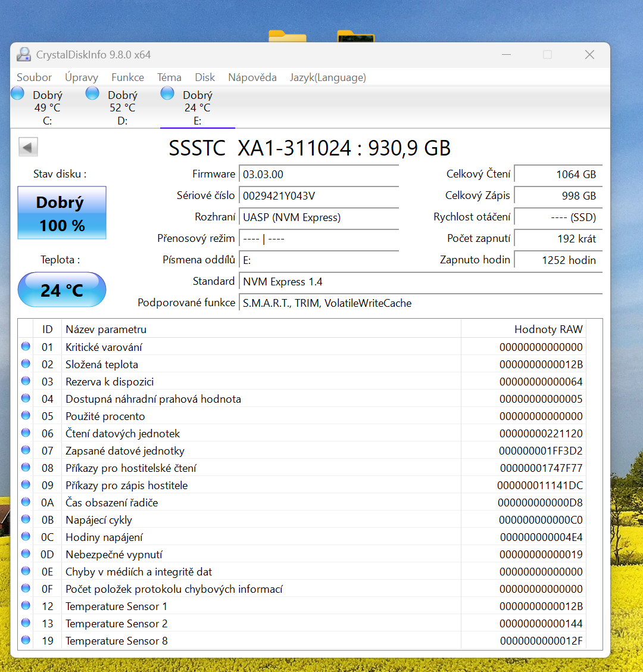Click status orb of Napájecí cykly row

[26, 519]
